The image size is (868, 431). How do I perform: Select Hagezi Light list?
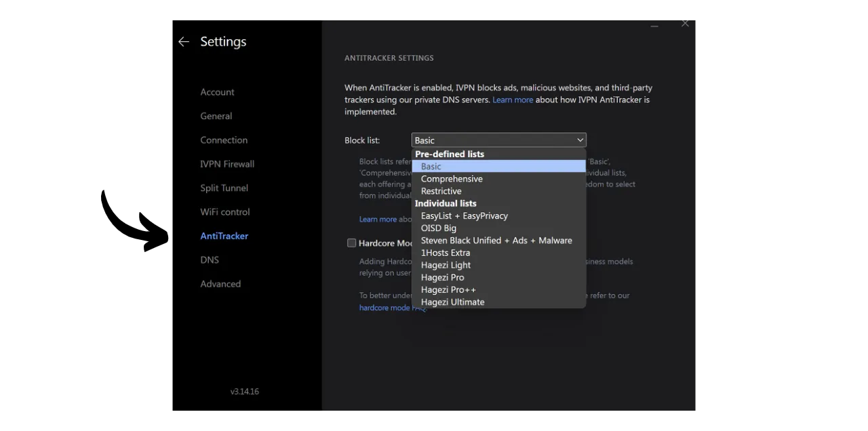pos(499,265)
